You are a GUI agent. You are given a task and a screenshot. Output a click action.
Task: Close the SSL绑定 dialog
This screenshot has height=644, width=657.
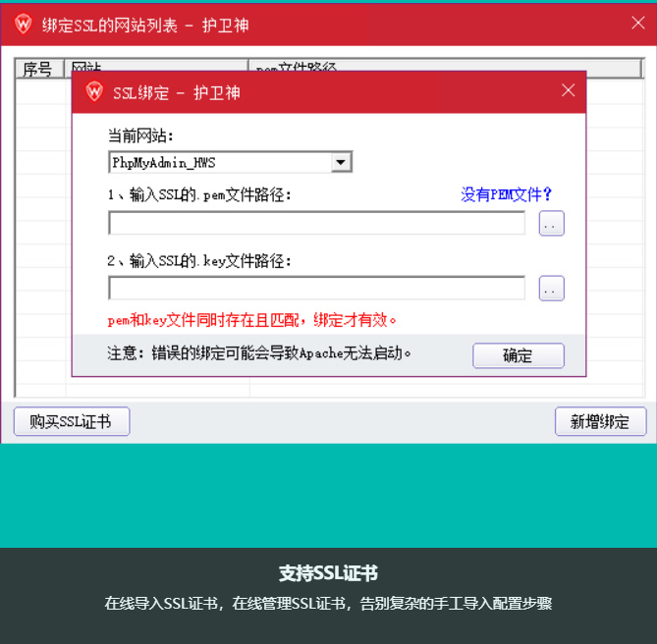pyautogui.click(x=568, y=90)
